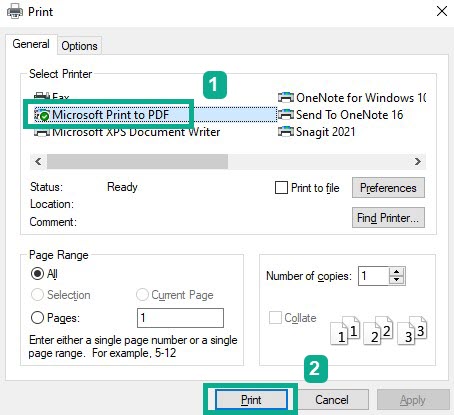Select Microsoft Print to PDF printer icon
Viewport: 454px width, 415px height.
point(42,115)
